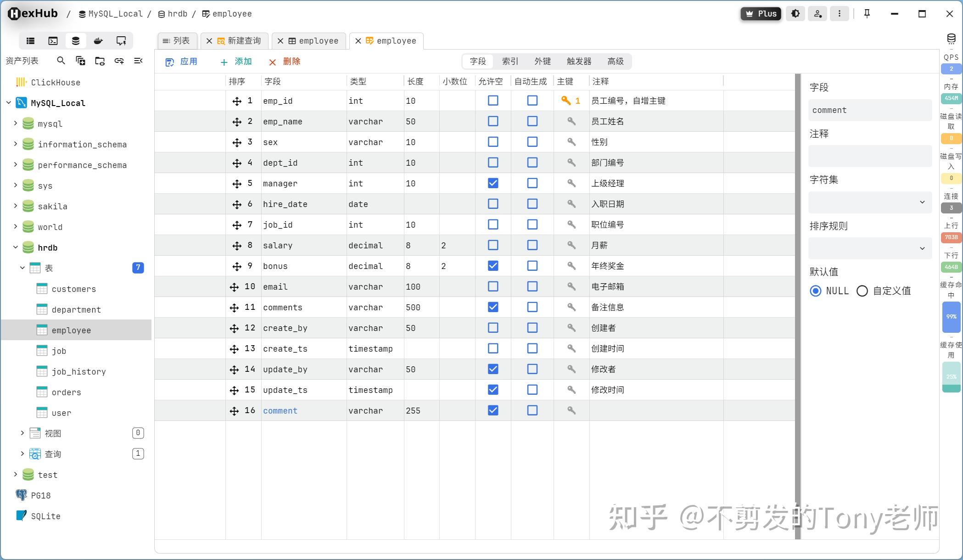Open the user account icon
The height and width of the screenshot is (560, 963).
click(817, 13)
